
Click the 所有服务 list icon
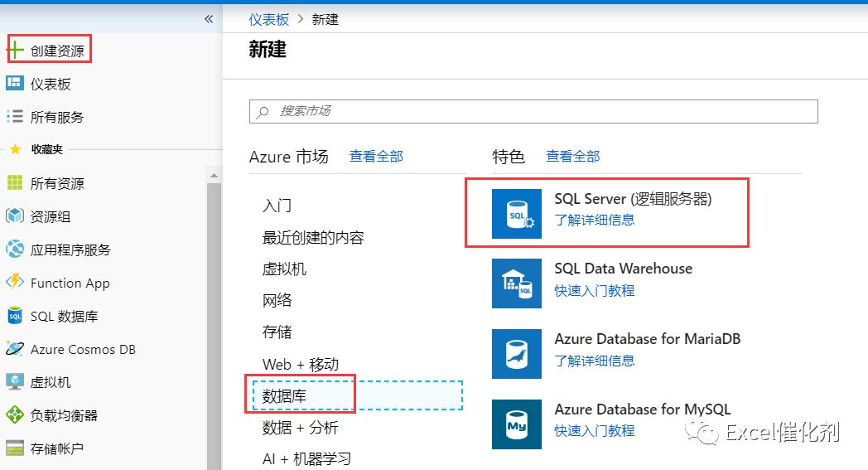point(14,116)
